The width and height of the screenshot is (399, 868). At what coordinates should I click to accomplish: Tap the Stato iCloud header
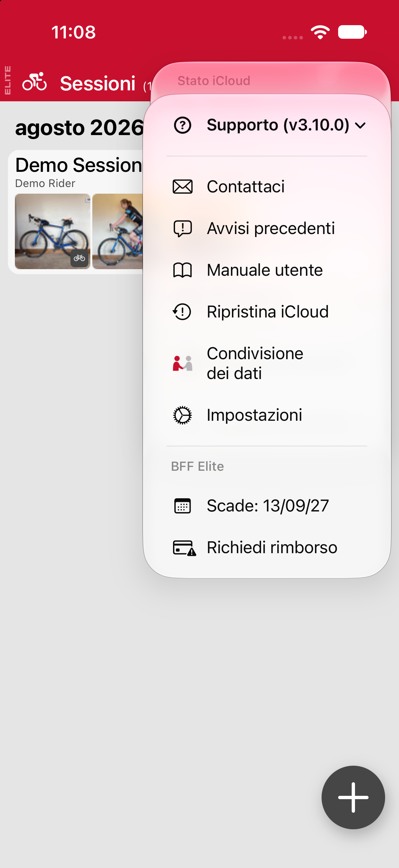(214, 81)
